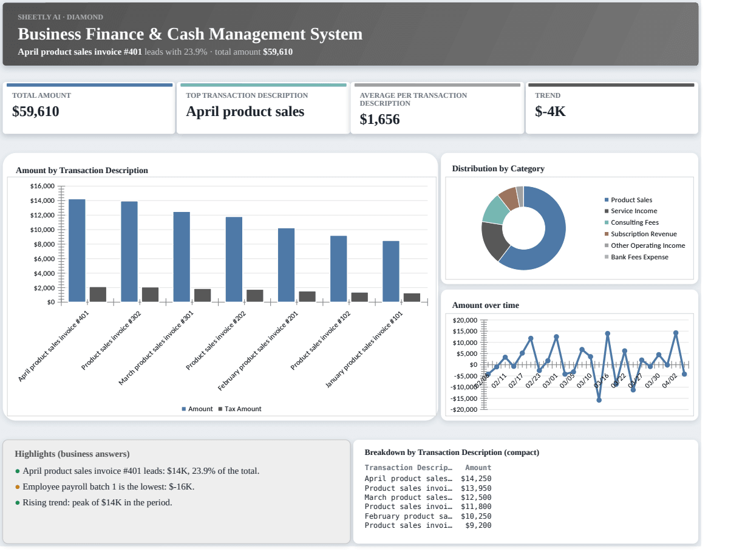Select the blue Amount bar for Product sales invoice #302
Image resolution: width=745 pixels, height=560 pixels.
(x=129, y=251)
